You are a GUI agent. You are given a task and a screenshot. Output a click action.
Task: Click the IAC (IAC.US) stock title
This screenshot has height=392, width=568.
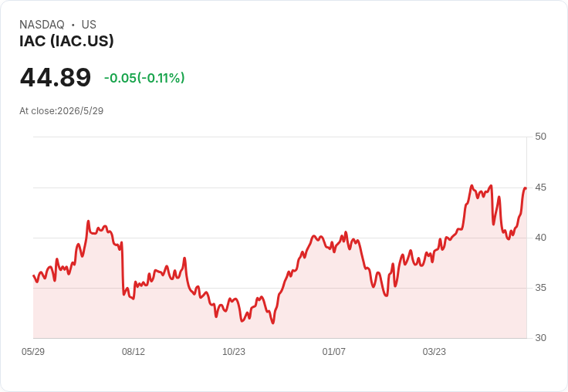coord(66,41)
